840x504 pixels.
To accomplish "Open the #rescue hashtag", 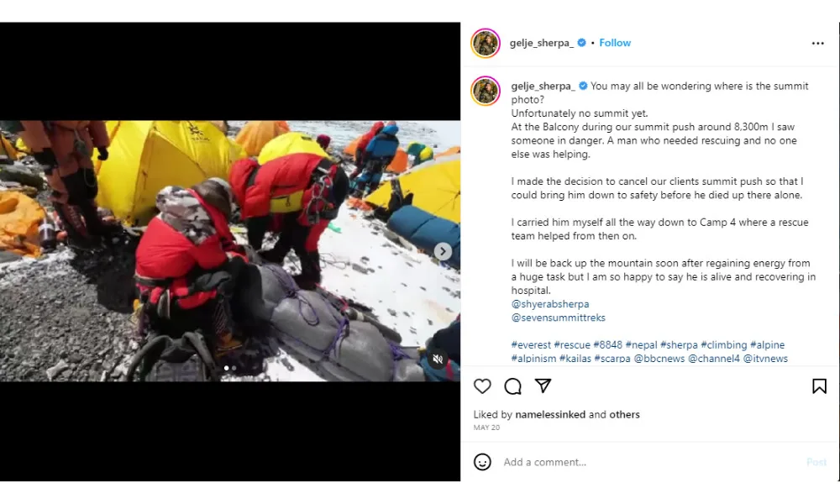I will point(571,345).
